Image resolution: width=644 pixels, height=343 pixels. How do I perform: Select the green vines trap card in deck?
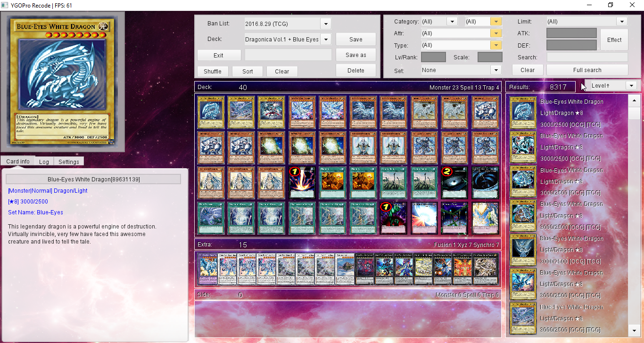(x=454, y=218)
